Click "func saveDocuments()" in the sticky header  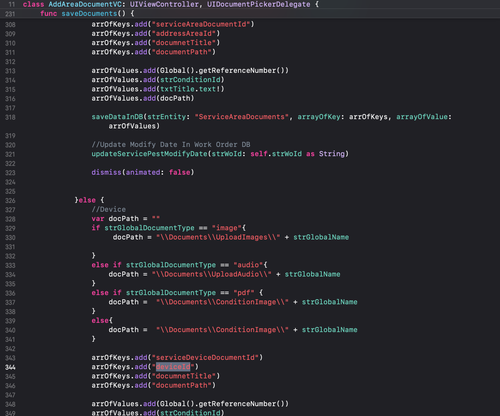point(84,14)
